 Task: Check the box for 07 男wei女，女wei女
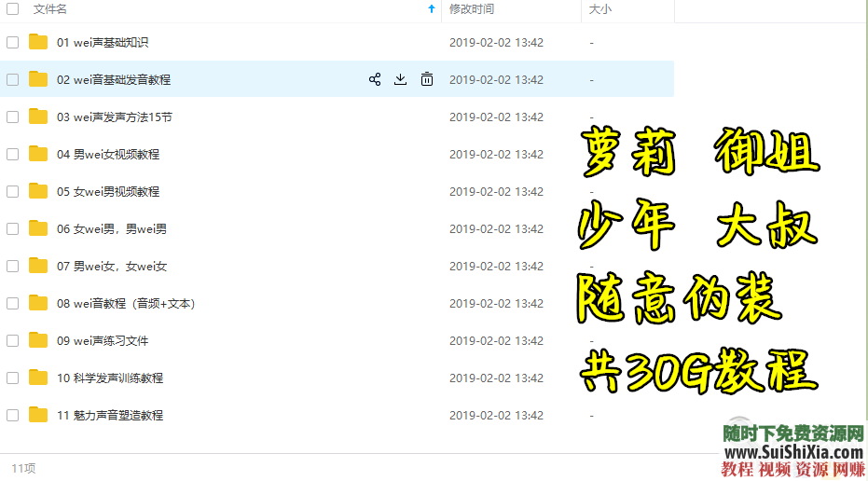[x=13, y=267]
